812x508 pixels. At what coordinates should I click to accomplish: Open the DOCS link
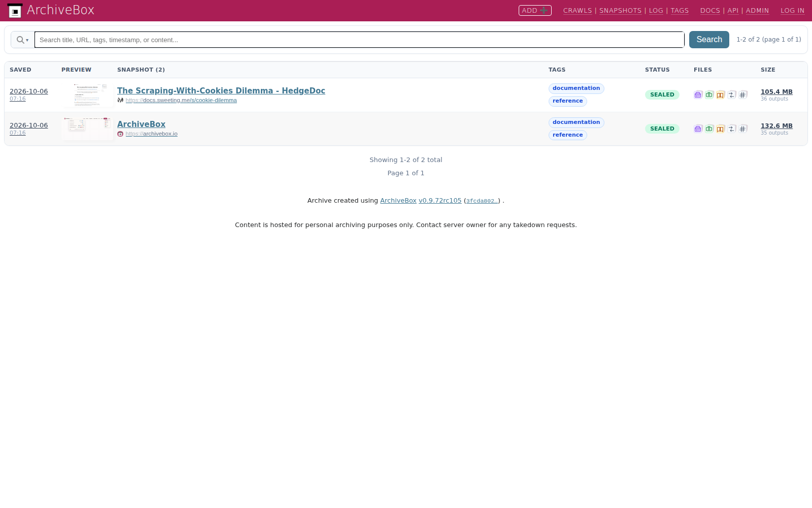point(710,11)
